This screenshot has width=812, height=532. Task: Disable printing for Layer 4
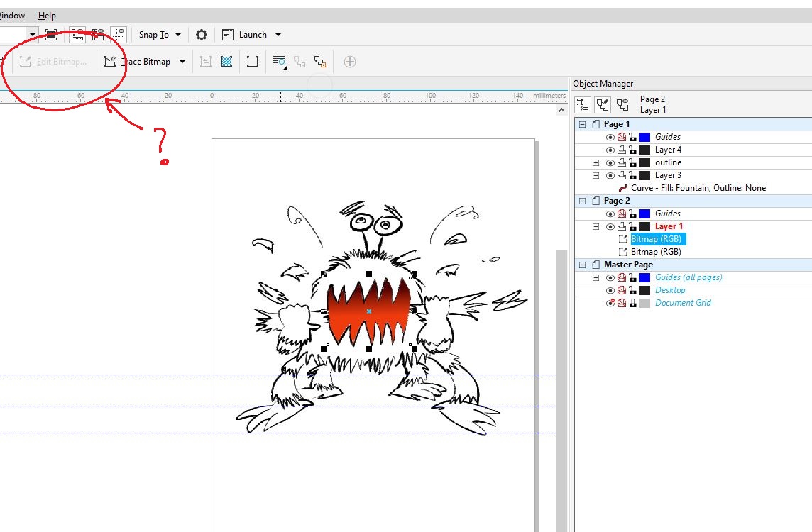click(x=621, y=149)
